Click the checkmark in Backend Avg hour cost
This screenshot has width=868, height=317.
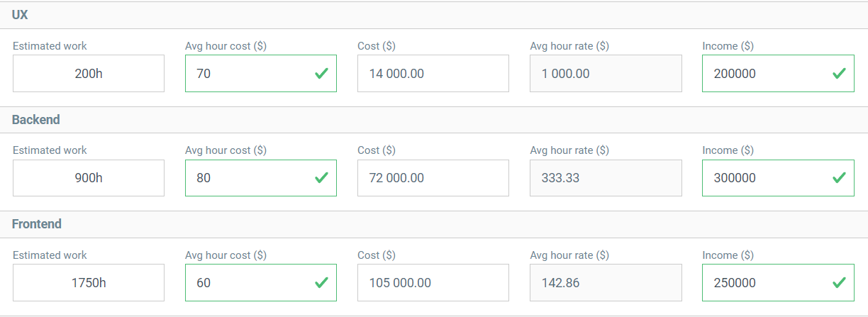(321, 178)
